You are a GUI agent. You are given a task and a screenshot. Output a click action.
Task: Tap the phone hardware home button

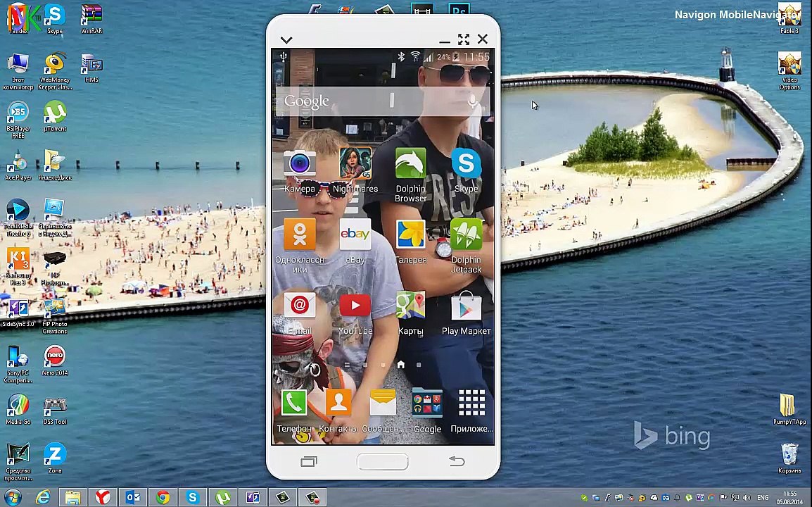(383, 461)
